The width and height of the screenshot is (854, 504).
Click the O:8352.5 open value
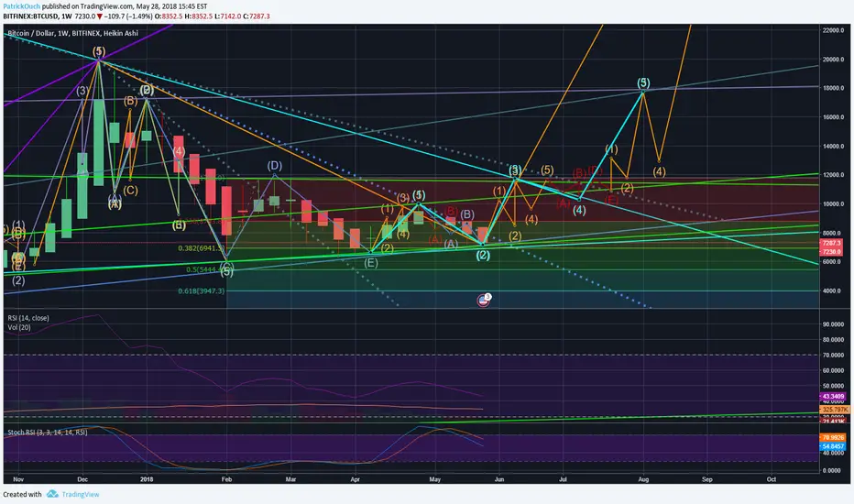[170, 16]
